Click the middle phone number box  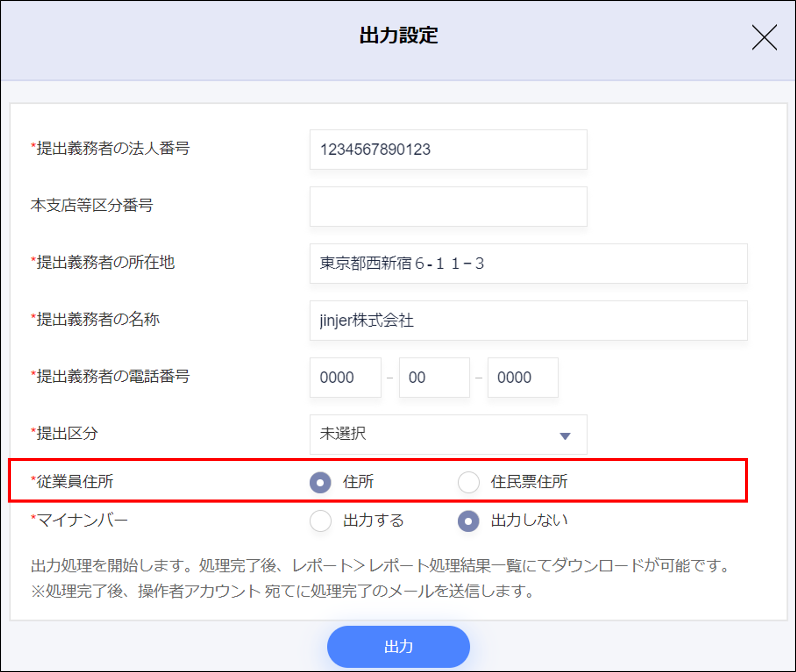(x=434, y=378)
